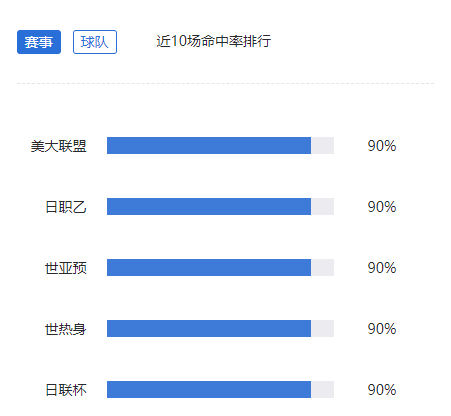Image resolution: width=451 pixels, height=416 pixels.
Task: Click the 美大联盟 blue progress bar
Action: click(x=209, y=145)
